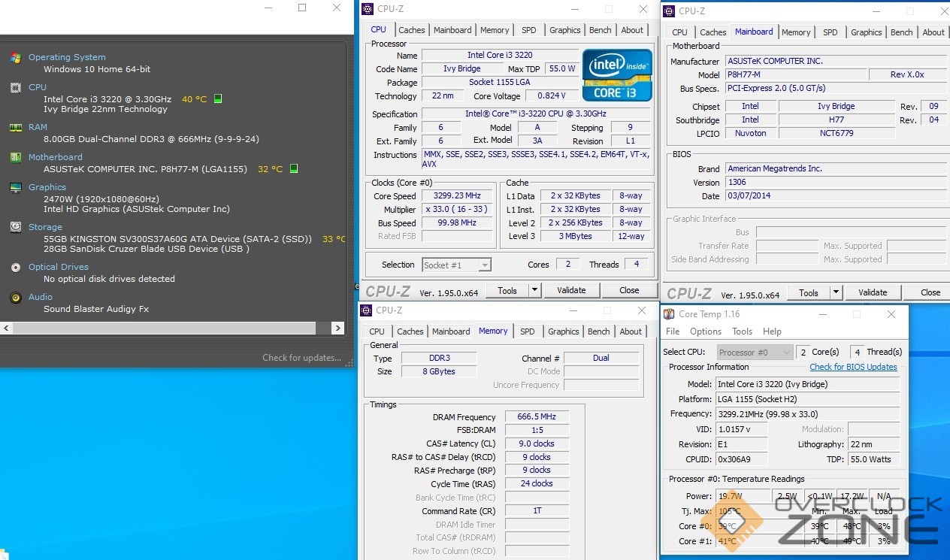Expand the Tools arrow in CPU-Z processor window
The image size is (950, 560).
(x=534, y=290)
